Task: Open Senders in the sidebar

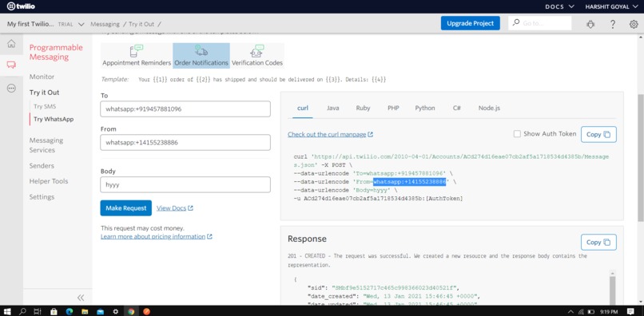Action: click(x=42, y=166)
